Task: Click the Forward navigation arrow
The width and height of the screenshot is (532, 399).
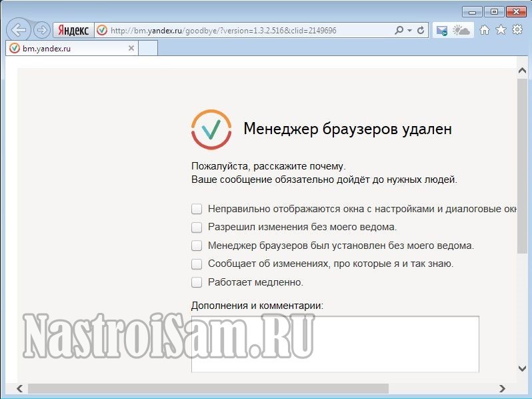Action: (x=42, y=30)
